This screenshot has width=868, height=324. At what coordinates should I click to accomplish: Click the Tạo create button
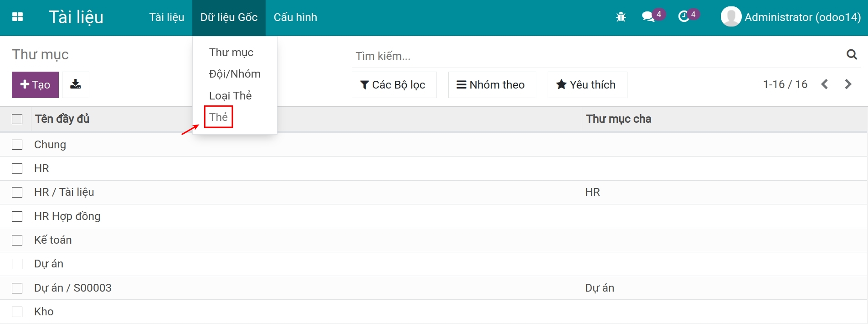[x=35, y=84]
